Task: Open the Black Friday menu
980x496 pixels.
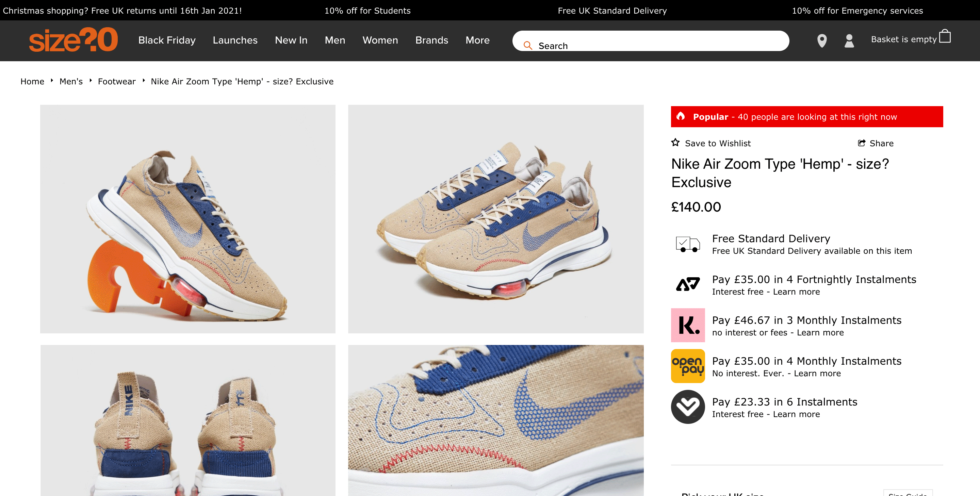Action: coord(167,40)
